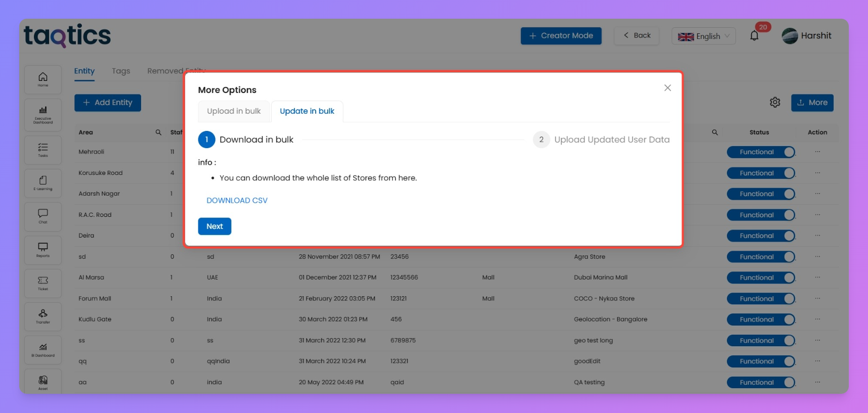Toggle Functional status for Kudlu Gate
Image resolution: width=868 pixels, height=413 pixels.
pos(760,319)
